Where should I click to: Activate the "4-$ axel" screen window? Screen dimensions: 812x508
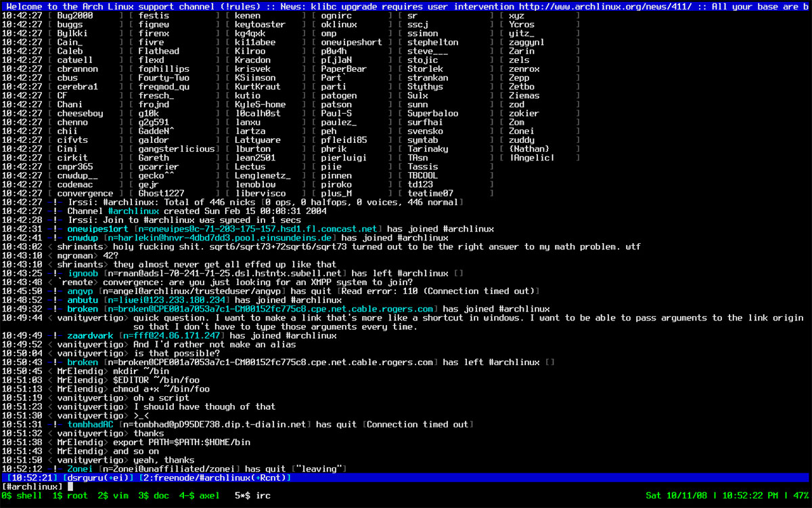202,496
